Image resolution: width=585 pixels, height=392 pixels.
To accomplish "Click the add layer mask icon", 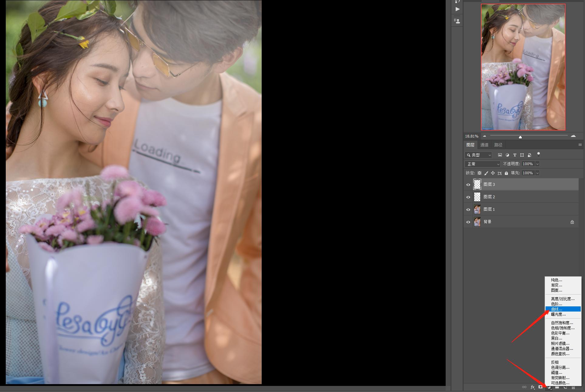I will (x=541, y=387).
